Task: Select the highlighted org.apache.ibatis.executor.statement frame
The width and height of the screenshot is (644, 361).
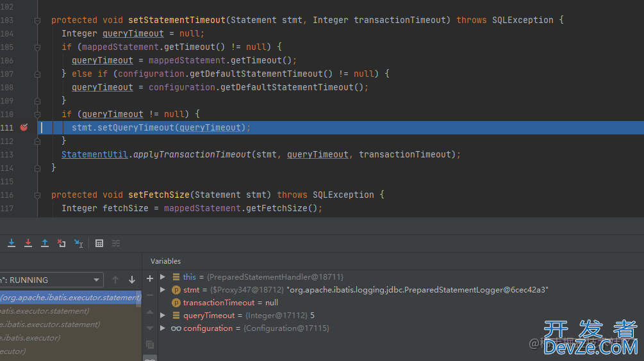Action: click(x=70, y=298)
